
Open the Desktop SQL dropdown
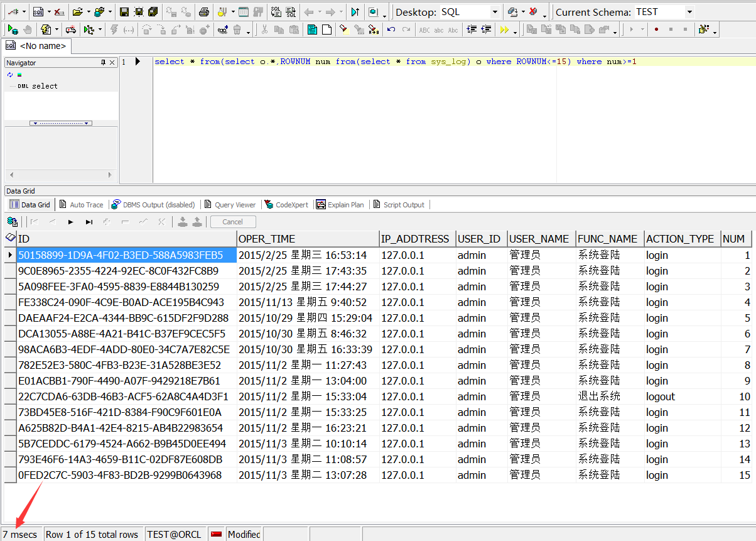(495, 12)
